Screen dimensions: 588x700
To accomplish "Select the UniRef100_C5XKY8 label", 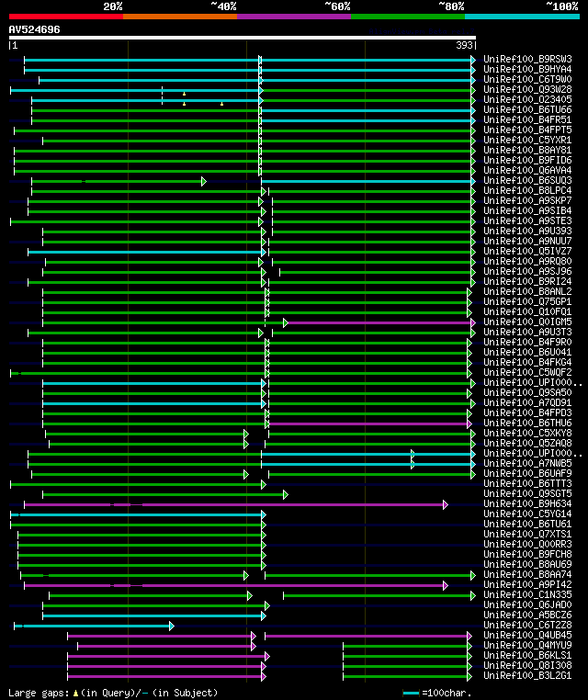I will 527,433.
